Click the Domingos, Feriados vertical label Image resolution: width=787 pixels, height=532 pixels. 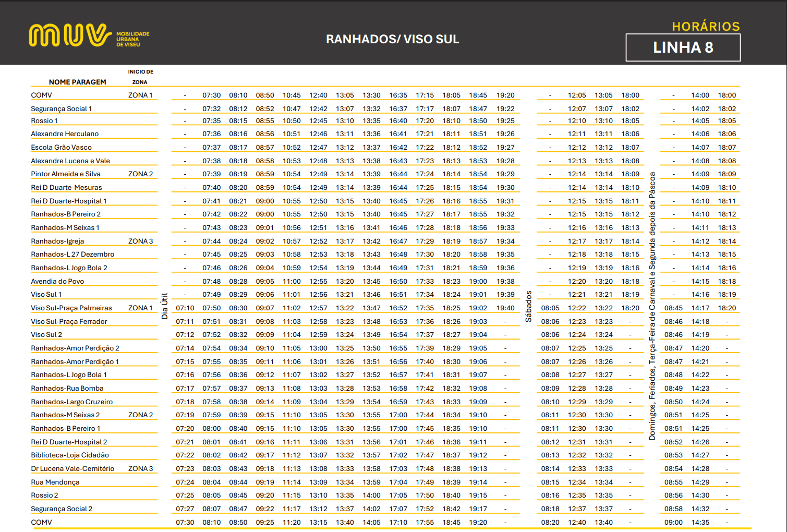pos(652,306)
